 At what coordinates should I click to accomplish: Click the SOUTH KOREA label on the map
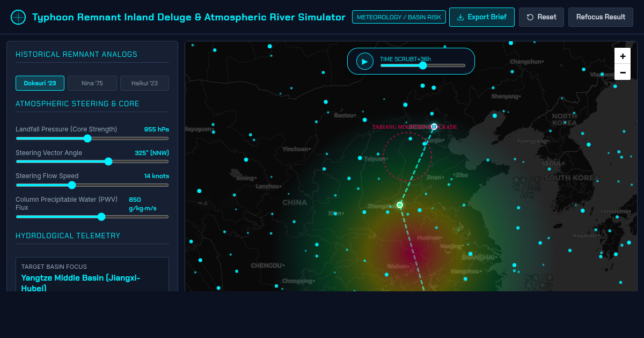pos(572,178)
